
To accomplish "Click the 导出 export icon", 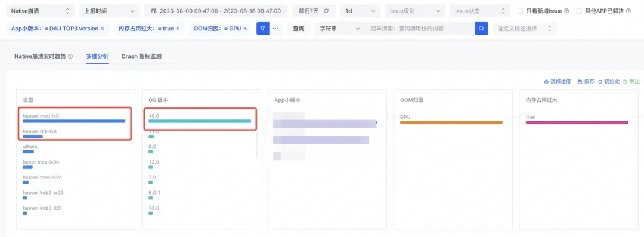I will pyautogui.click(x=626, y=81).
